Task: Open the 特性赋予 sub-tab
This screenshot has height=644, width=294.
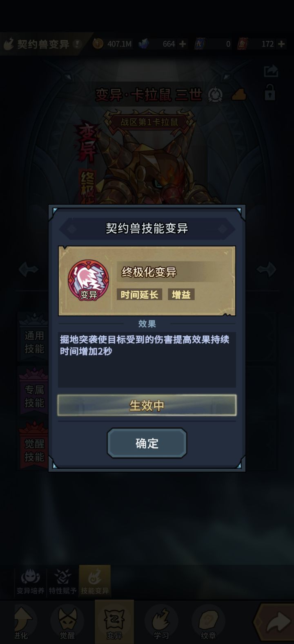Action: 62,581
